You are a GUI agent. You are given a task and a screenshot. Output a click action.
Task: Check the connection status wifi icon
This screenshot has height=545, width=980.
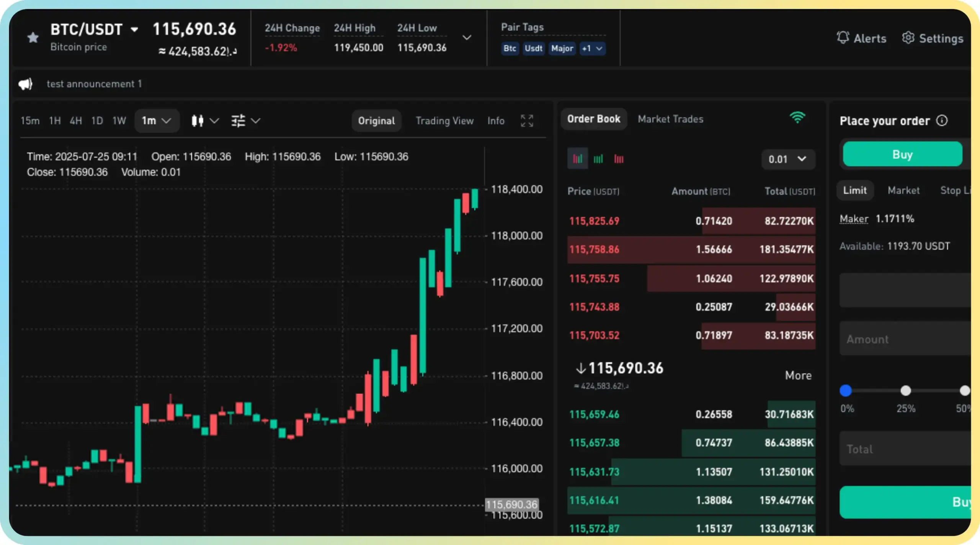(x=798, y=118)
